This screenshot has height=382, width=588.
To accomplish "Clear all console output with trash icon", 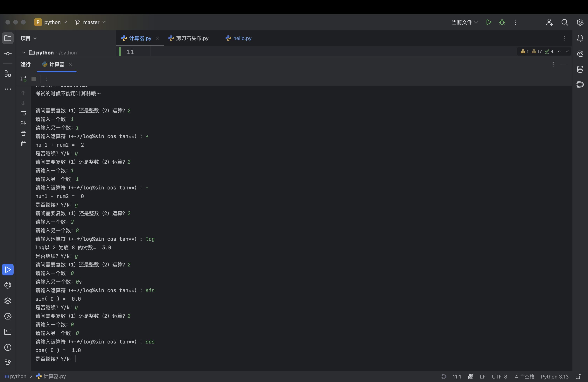I will pos(23,144).
